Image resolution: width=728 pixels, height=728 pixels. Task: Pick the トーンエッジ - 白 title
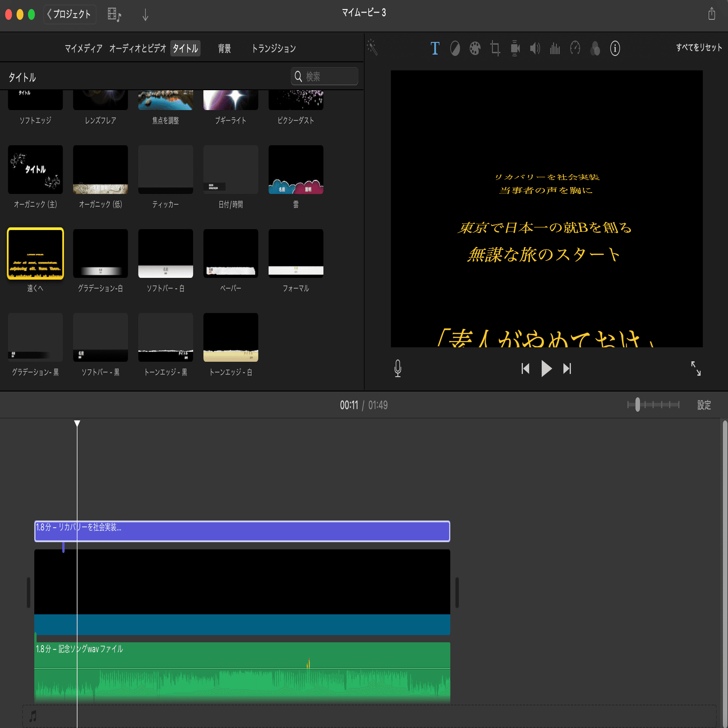pos(230,337)
